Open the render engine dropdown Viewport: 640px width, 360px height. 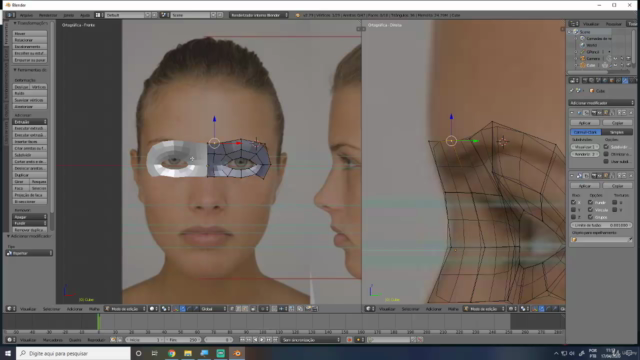tap(259, 15)
